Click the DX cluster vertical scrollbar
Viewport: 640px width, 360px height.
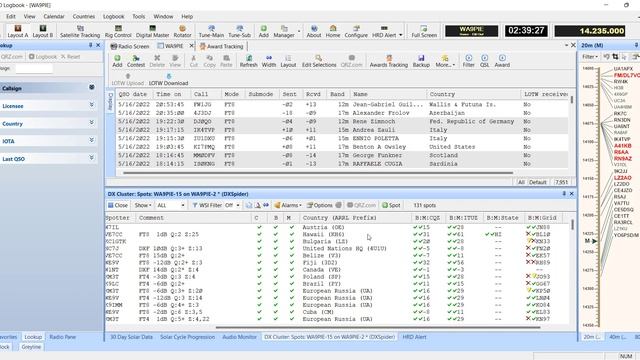point(572,224)
